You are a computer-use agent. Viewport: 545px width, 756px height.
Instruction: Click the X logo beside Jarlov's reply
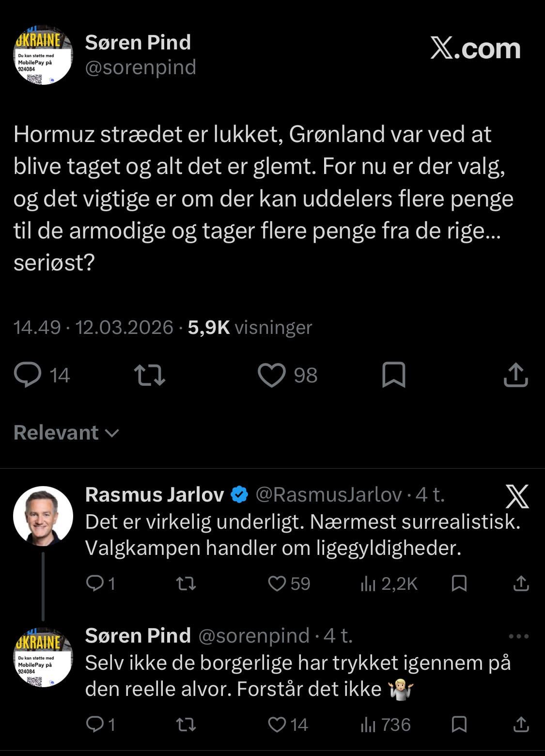[x=517, y=496]
